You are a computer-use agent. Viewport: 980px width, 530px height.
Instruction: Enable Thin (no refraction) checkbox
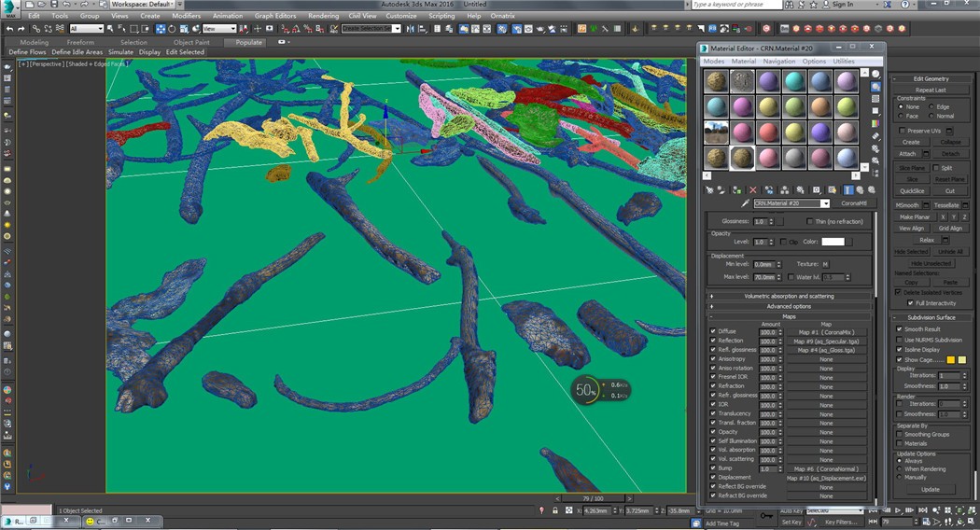pos(810,221)
